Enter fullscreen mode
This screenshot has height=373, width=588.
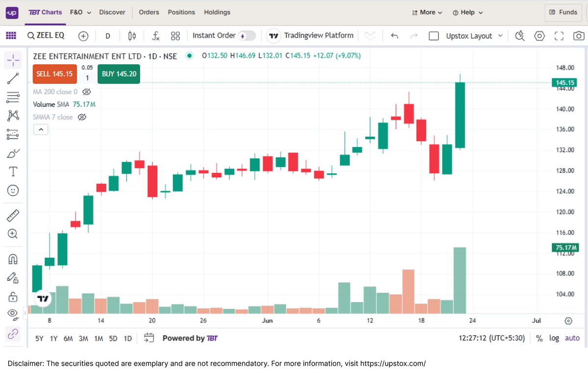point(559,36)
